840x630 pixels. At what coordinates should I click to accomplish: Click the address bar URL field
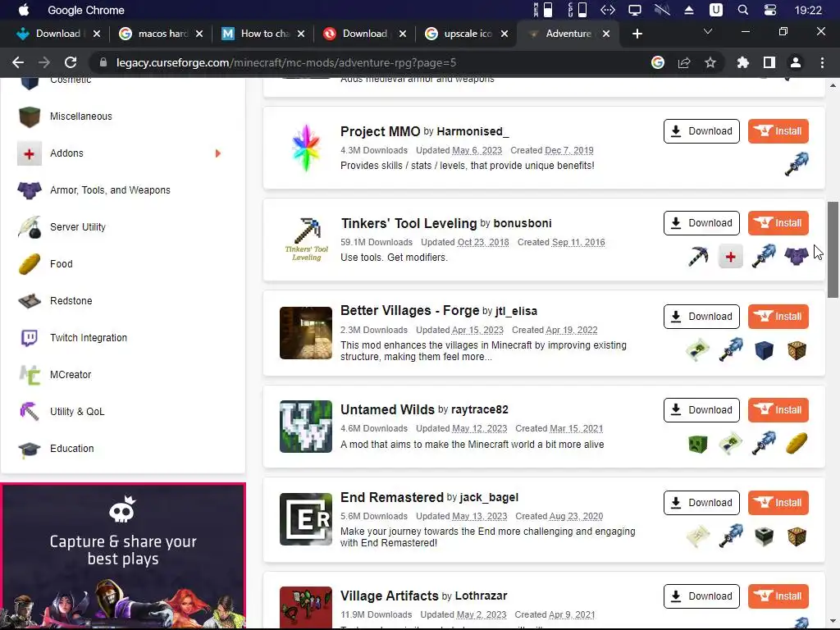click(370, 62)
